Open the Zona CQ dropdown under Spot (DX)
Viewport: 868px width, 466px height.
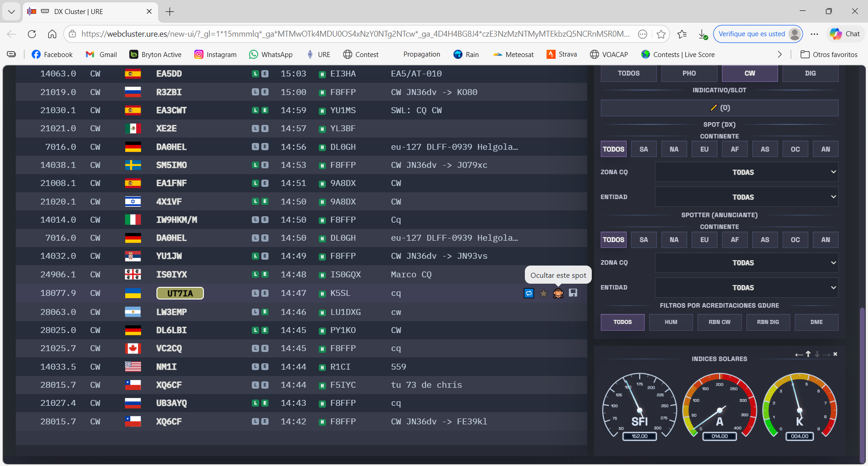[746, 172]
